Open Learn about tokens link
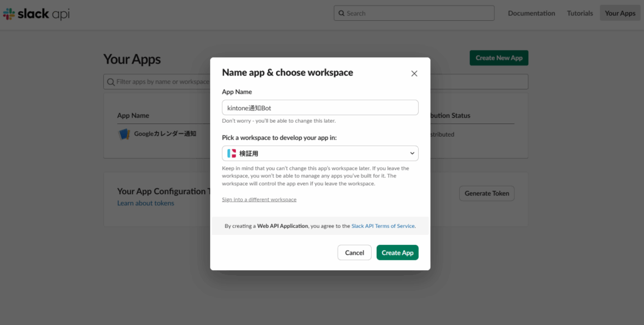Screen dimensions: 644x325 click(146, 203)
